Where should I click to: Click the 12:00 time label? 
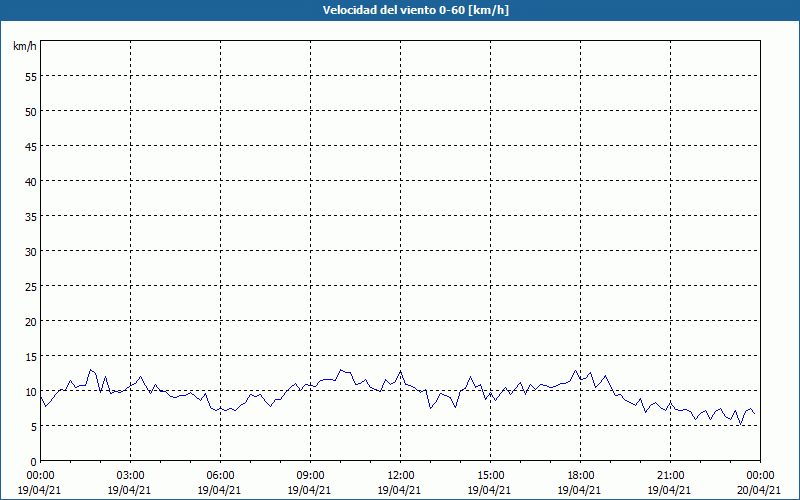pos(401,476)
